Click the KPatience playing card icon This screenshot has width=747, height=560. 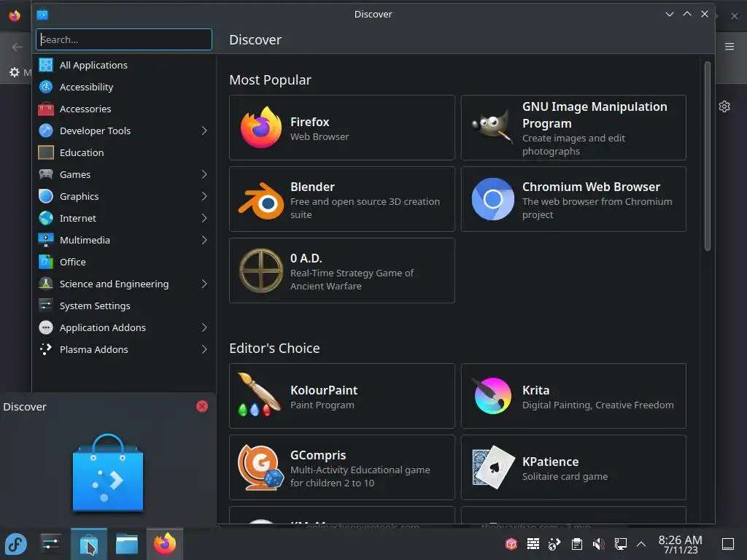click(494, 467)
